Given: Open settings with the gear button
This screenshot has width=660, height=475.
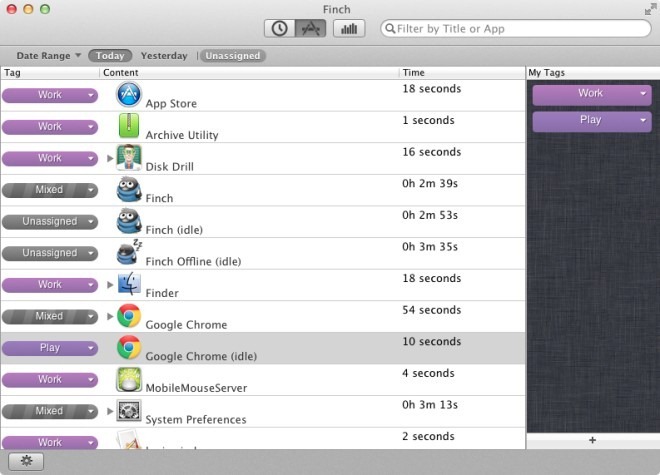Looking at the screenshot, I should click(x=26, y=461).
